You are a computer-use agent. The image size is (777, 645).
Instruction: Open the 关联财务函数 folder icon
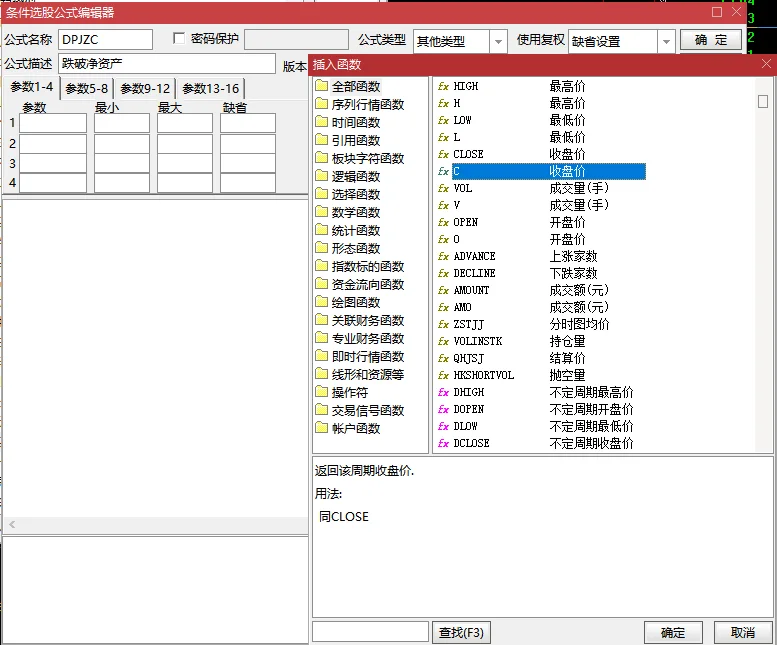click(x=322, y=320)
